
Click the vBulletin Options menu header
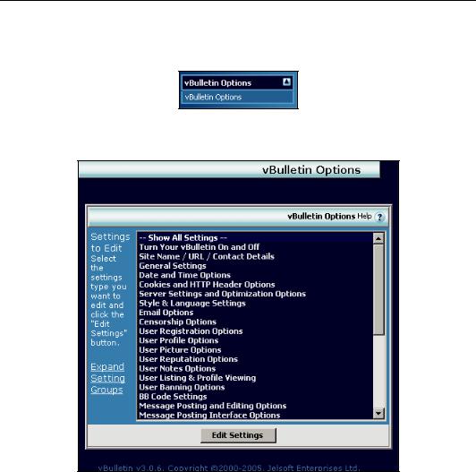[237, 82]
